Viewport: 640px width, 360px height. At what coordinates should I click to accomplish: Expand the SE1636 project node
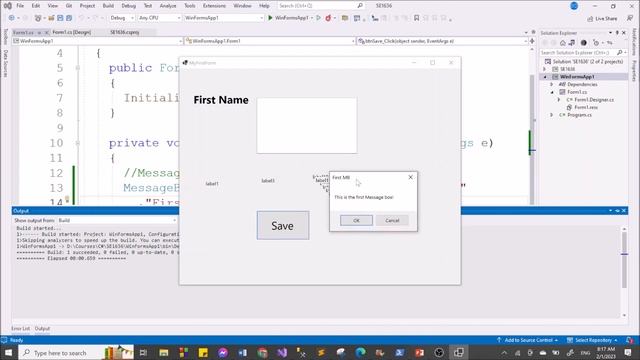[544, 69]
